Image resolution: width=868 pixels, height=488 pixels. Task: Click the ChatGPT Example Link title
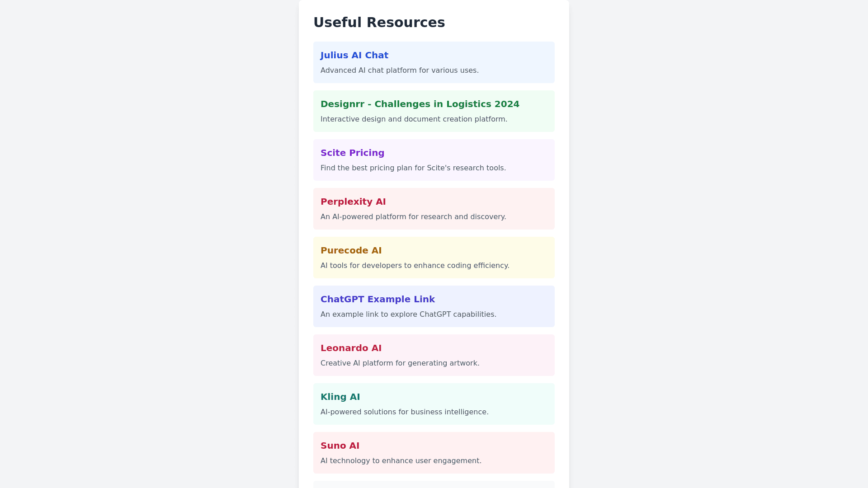click(x=377, y=299)
